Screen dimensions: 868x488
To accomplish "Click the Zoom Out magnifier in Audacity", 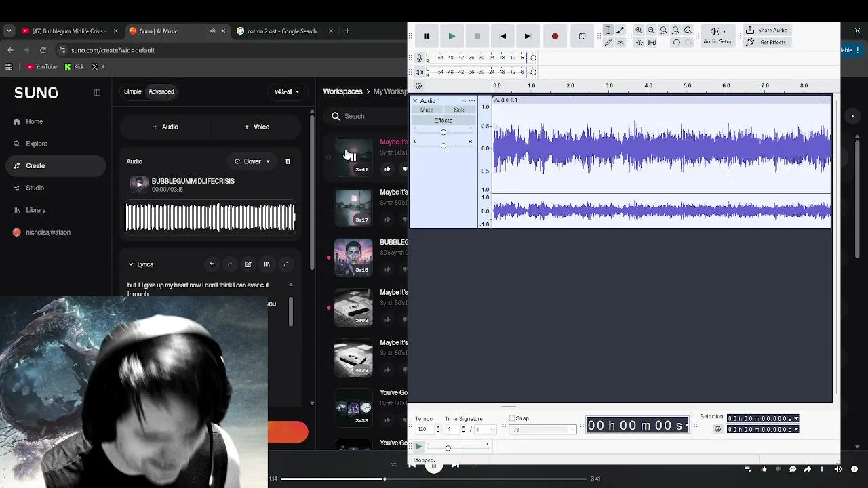I will (651, 30).
